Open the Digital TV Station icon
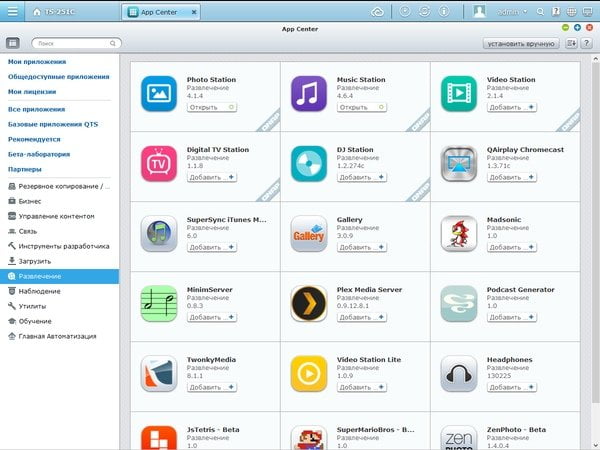 click(x=159, y=164)
